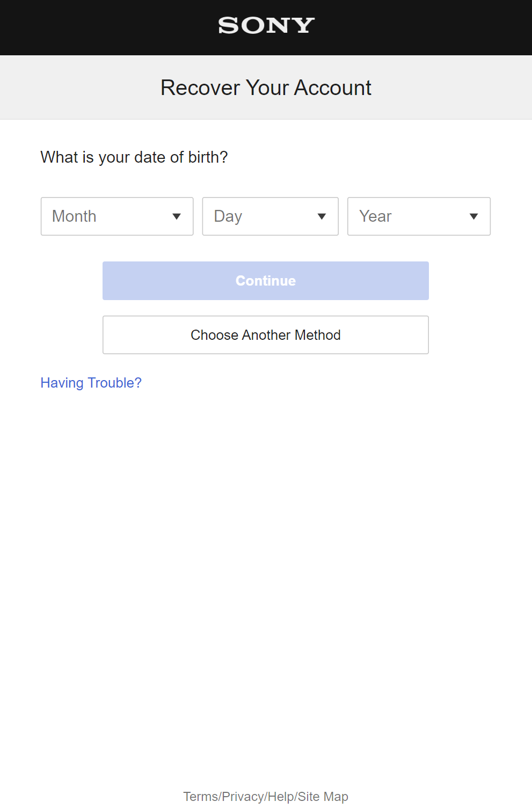
Task: Open the Year selection box
Action: (419, 216)
